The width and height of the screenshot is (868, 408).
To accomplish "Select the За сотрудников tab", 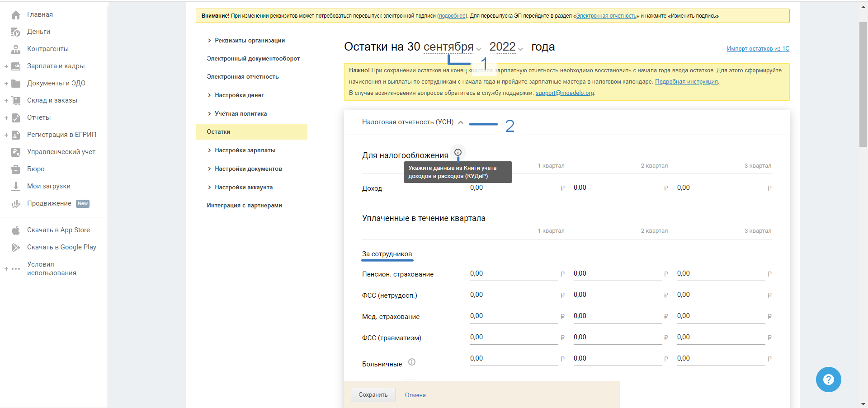I will (387, 254).
